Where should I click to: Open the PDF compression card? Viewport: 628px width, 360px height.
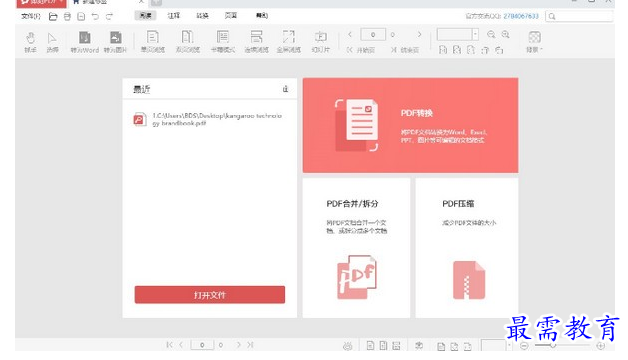pos(467,248)
